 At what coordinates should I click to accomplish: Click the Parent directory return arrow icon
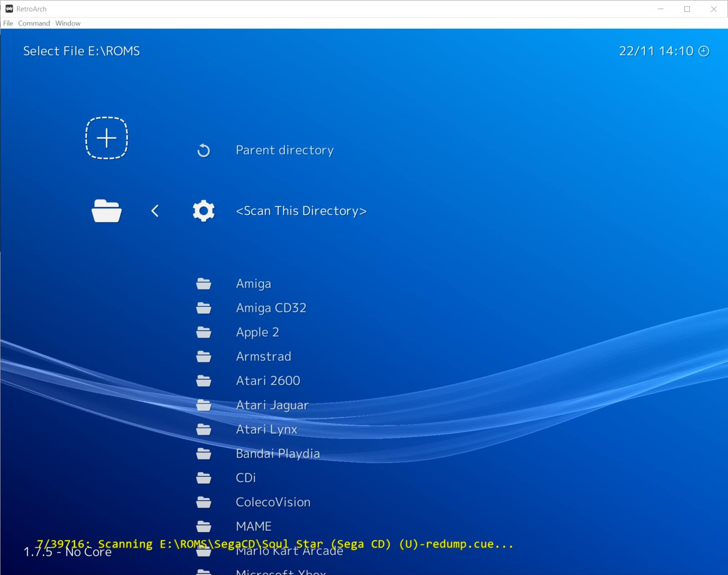(x=203, y=150)
